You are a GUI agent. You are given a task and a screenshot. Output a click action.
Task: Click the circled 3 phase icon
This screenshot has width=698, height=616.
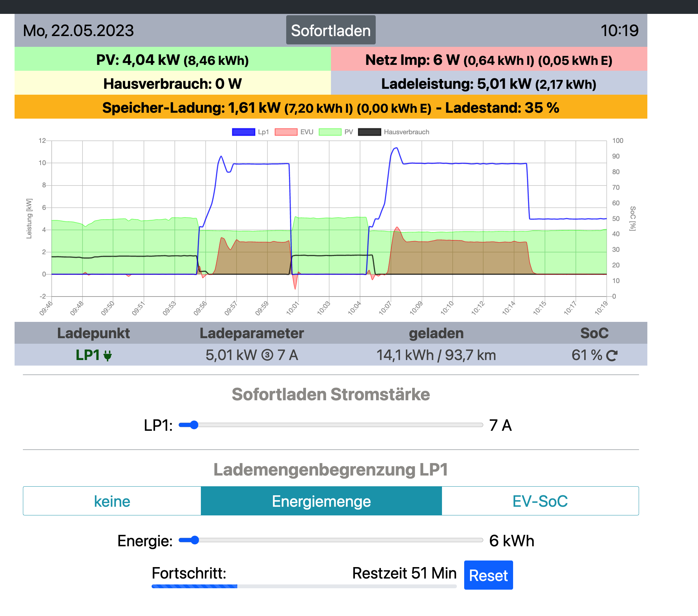(x=267, y=355)
